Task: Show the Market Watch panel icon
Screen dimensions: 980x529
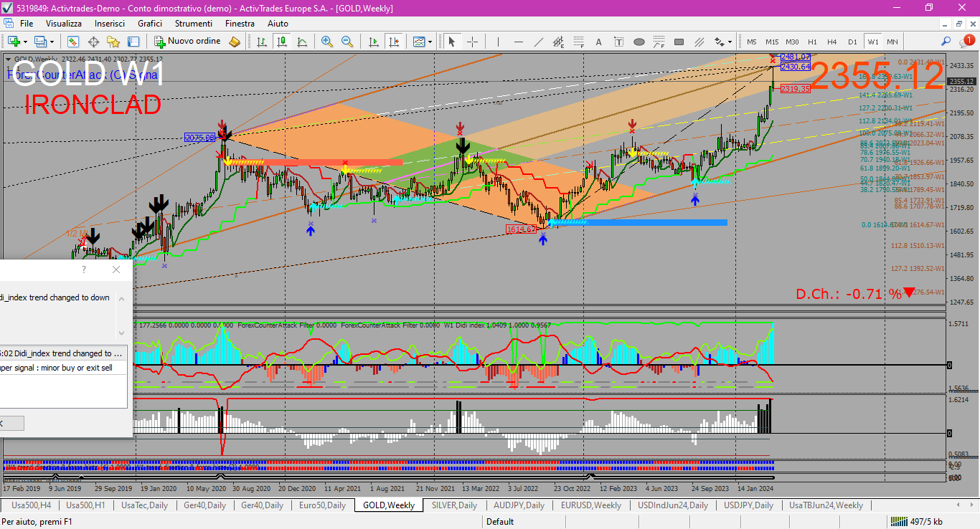Action: (x=72, y=42)
